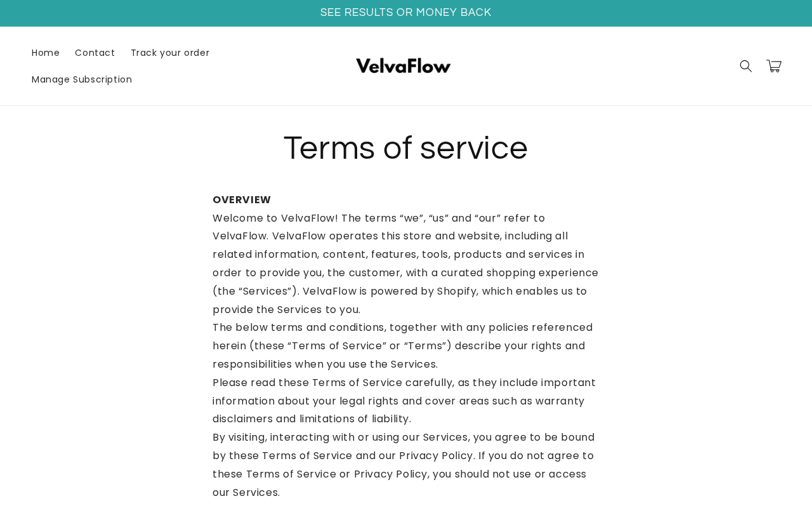Open the Contact menu item
This screenshot has width=812, height=508.
pos(95,53)
